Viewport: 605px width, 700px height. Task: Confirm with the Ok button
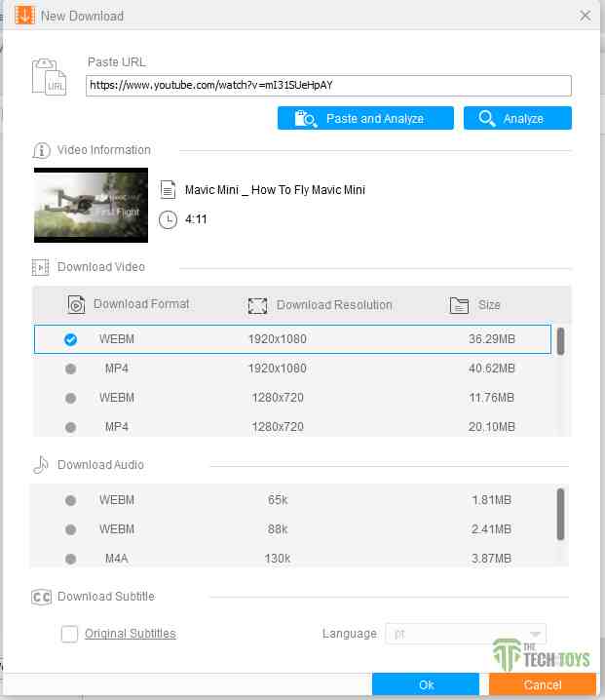(426, 684)
